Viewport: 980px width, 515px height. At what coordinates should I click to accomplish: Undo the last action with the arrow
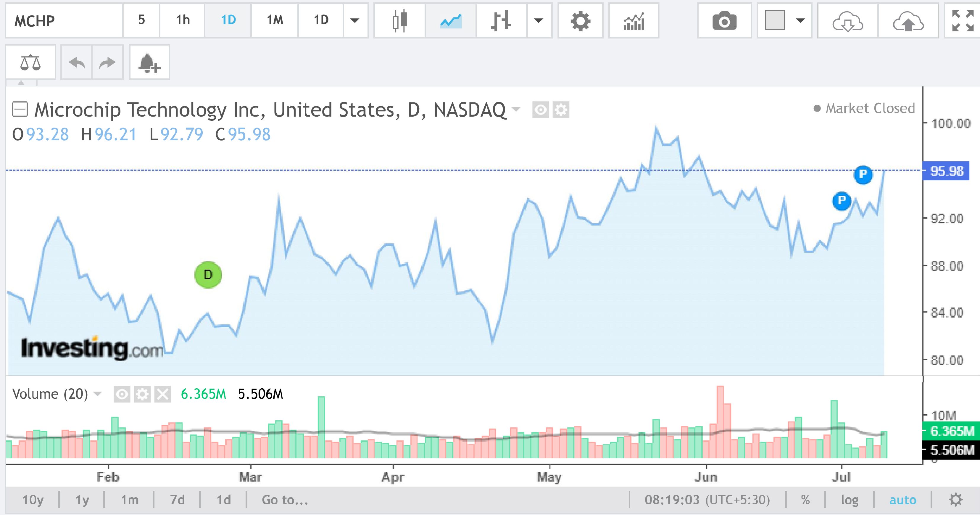click(76, 62)
